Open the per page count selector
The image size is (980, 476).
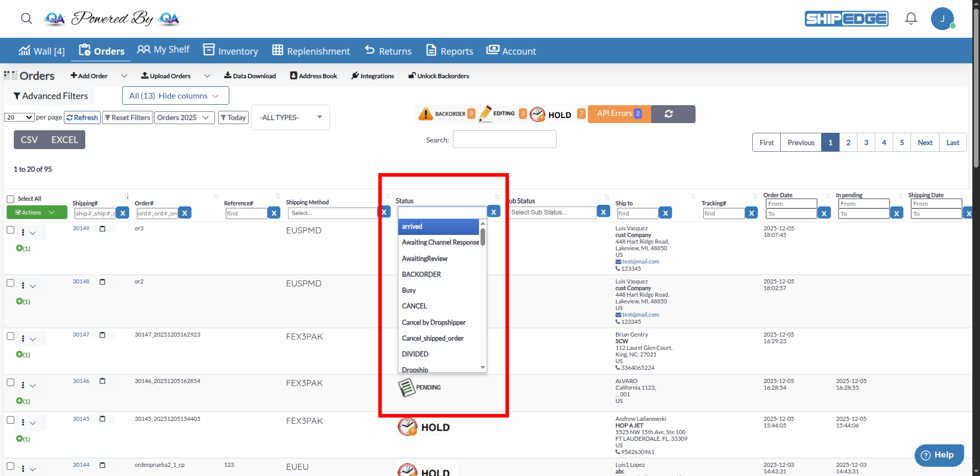19,117
